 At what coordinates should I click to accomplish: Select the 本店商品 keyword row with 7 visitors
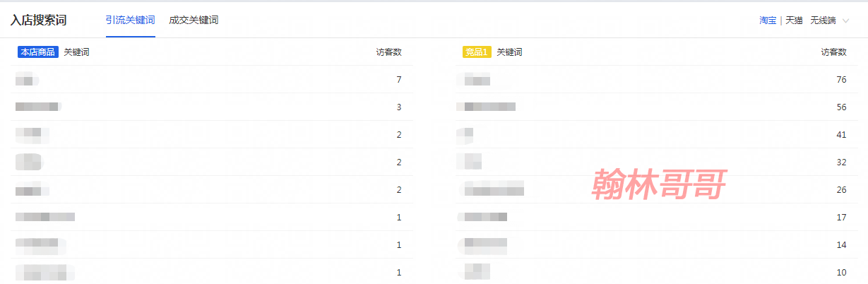pyautogui.click(x=212, y=80)
